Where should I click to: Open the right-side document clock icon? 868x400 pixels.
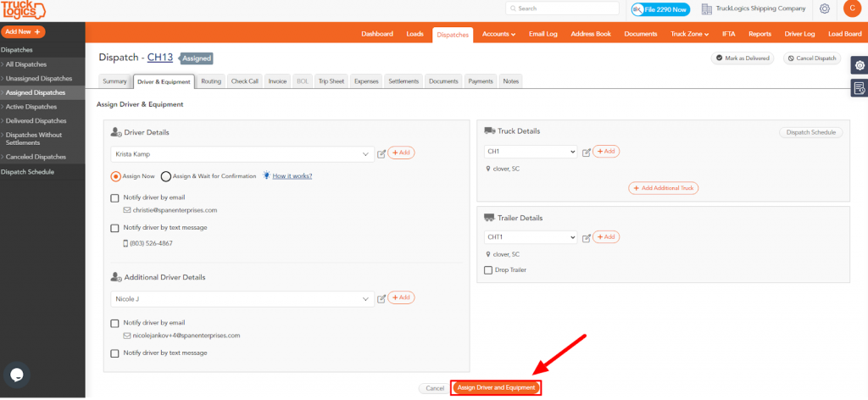(860, 87)
